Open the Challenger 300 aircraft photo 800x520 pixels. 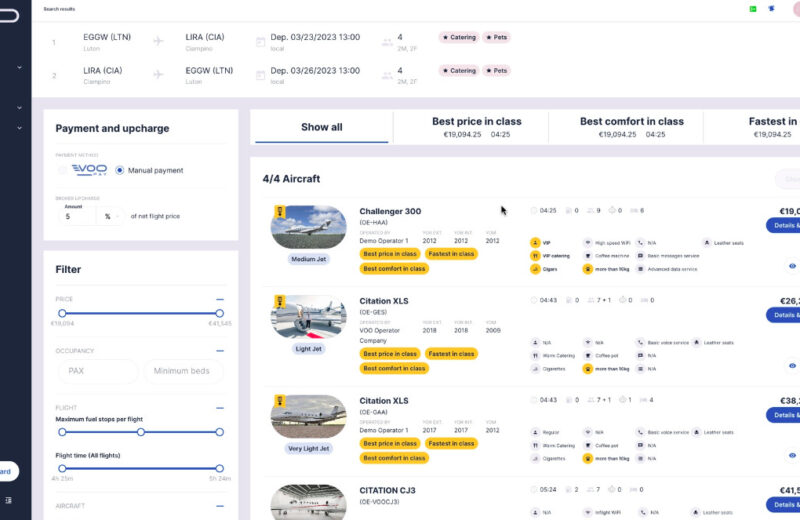click(x=308, y=227)
